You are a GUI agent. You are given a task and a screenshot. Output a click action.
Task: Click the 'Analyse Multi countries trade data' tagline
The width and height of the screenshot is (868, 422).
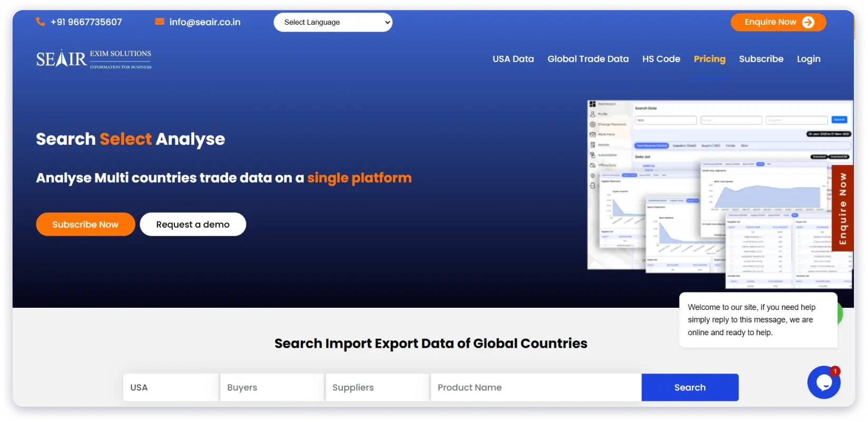pyautogui.click(x=224, y=178)
